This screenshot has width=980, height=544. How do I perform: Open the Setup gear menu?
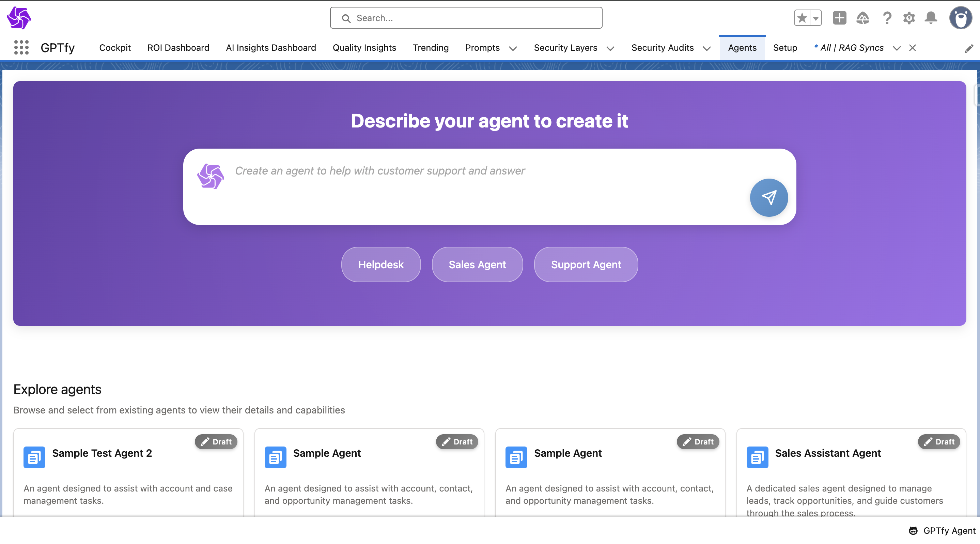pyautogui.click(x=908, y=18)
